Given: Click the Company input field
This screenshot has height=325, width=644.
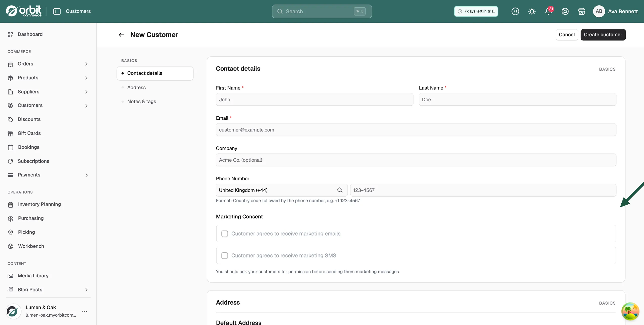Looking at the screenshot, I should [x=416, y=160].
